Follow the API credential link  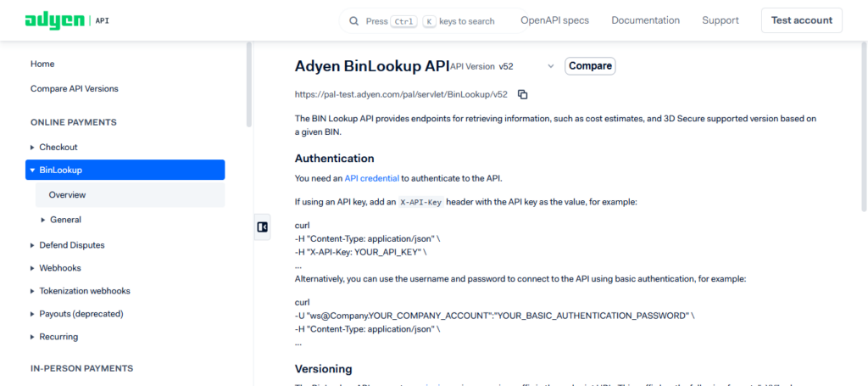(x=371, y=178)
